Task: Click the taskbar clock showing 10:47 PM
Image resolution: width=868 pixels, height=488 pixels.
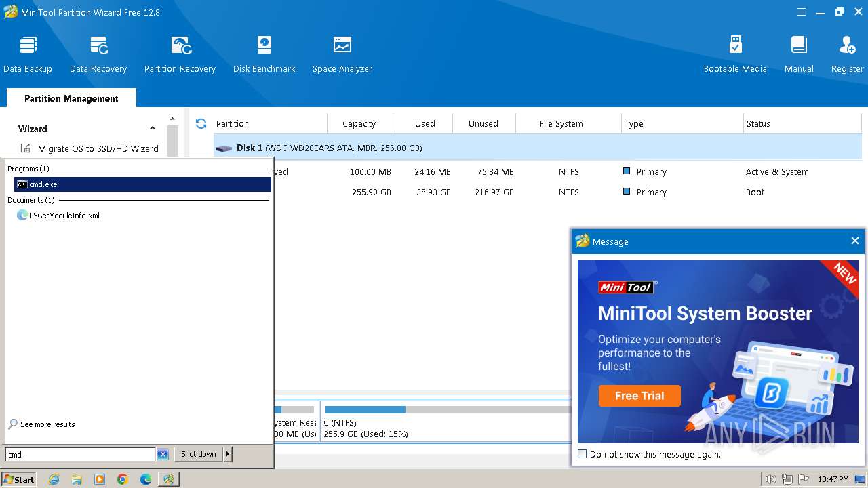Action: 833,479
